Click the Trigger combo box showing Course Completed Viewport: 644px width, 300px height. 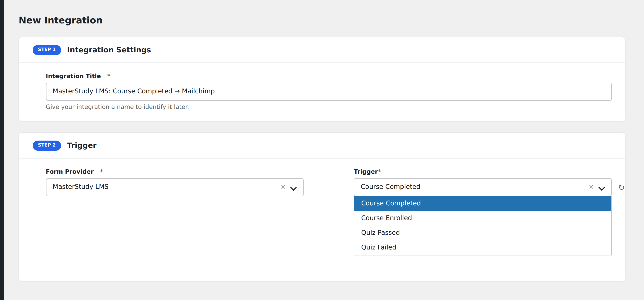(x=483, y=187)
